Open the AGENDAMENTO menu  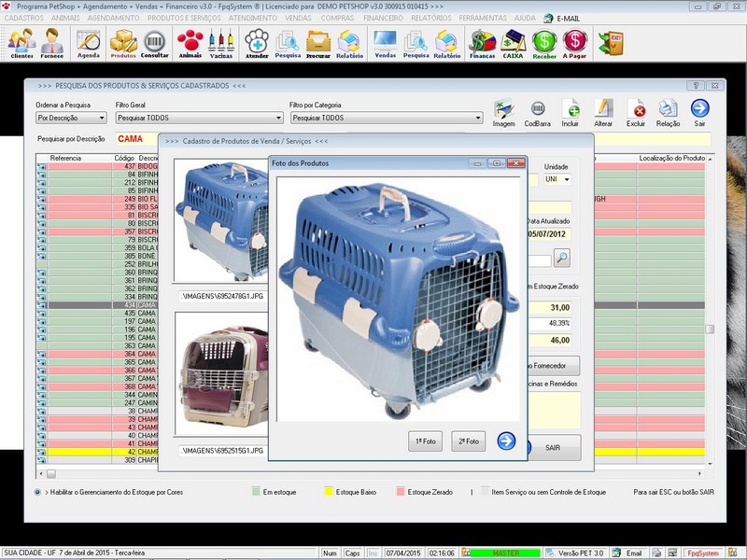coord(113,18)
